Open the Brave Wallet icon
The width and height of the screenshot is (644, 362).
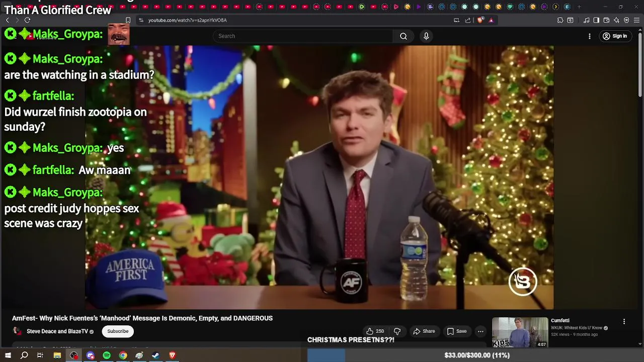point(606,20)
